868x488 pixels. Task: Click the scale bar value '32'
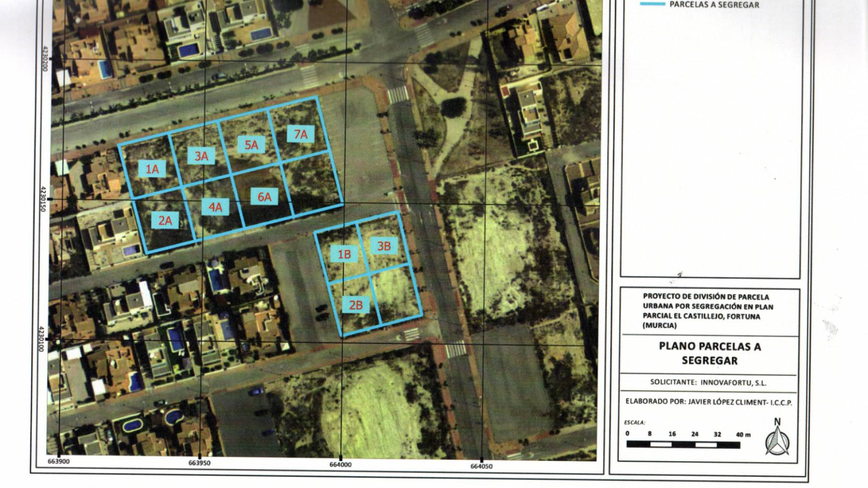717,434
